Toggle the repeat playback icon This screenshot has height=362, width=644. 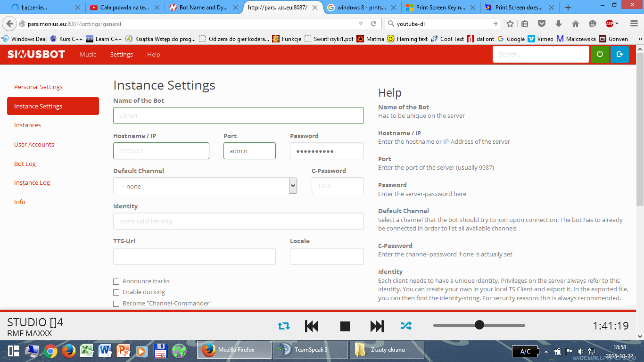tap(284, 326)
